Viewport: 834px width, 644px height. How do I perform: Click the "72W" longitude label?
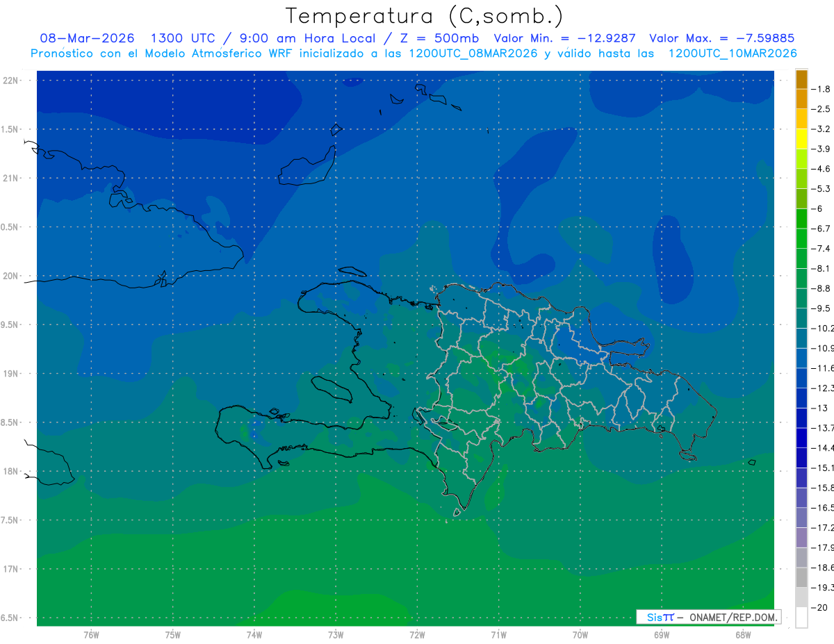click(x=417, y=635)
